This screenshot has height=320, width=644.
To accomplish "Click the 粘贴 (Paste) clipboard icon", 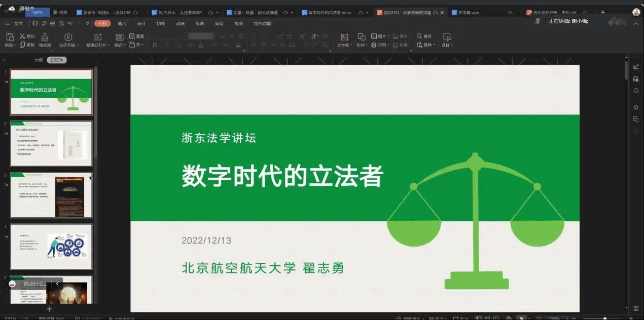I will click(x=10, y=37).
